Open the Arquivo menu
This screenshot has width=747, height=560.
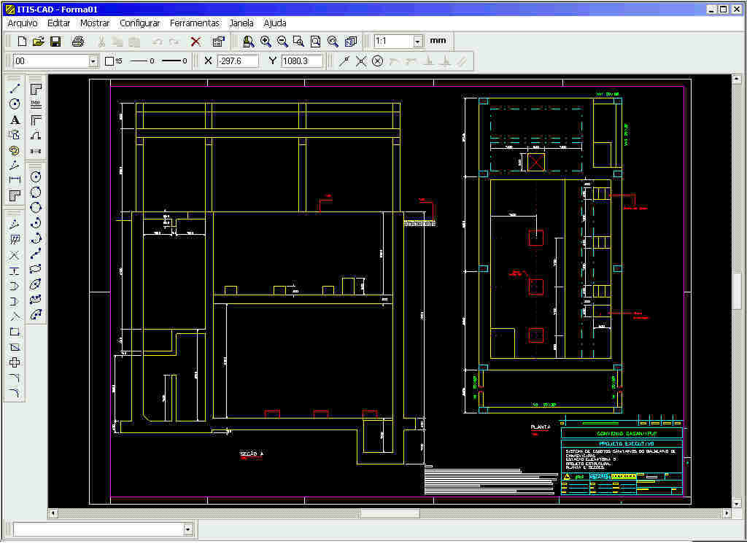[x=23, y=23]
